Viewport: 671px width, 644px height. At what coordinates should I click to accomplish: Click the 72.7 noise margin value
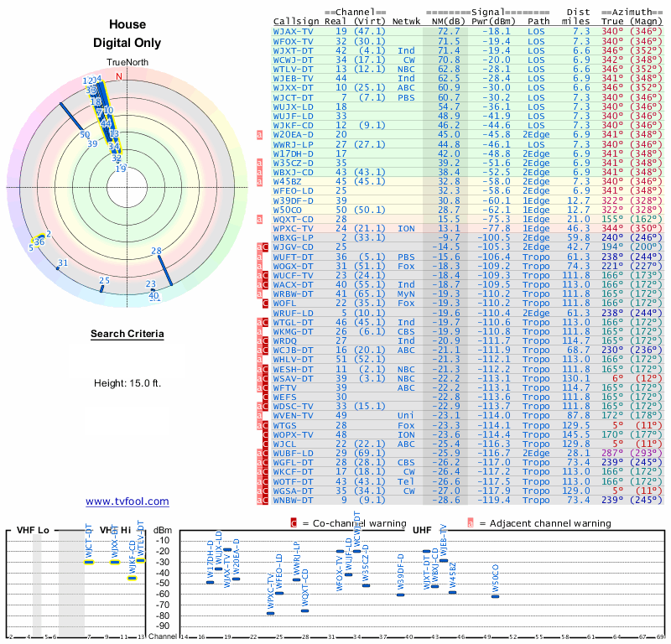449,32
